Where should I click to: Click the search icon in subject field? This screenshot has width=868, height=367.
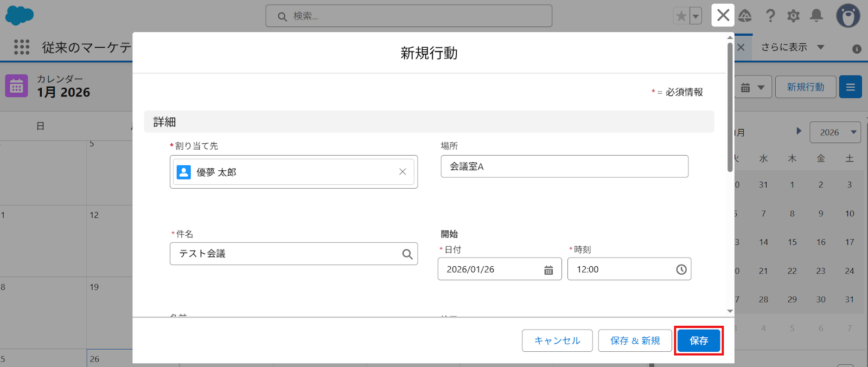click(x=407, y=254)
